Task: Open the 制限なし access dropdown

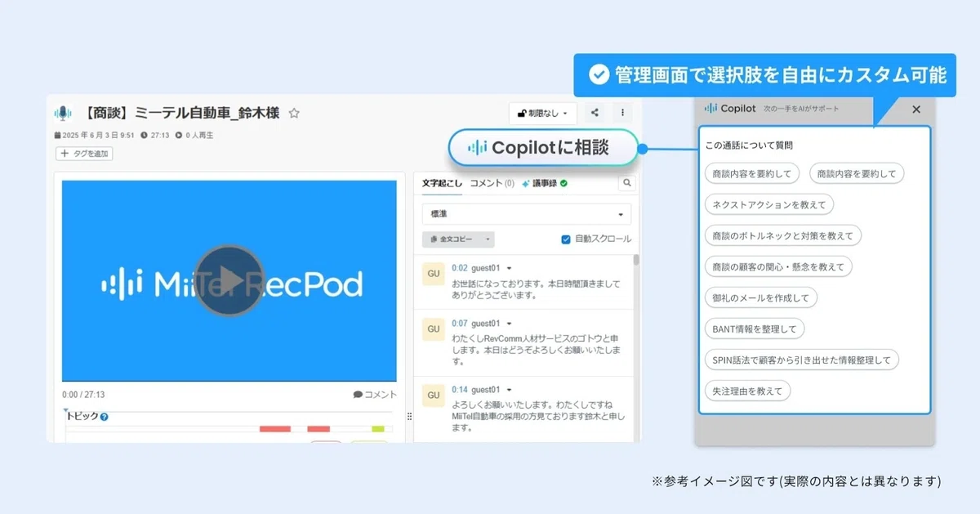Action: click(543, 114)
